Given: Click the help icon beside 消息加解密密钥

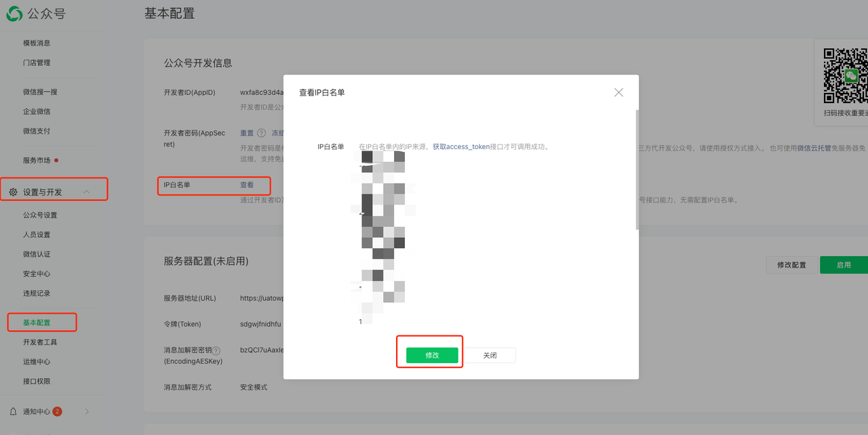Looking at the screenshot, I should coord(216,351).
